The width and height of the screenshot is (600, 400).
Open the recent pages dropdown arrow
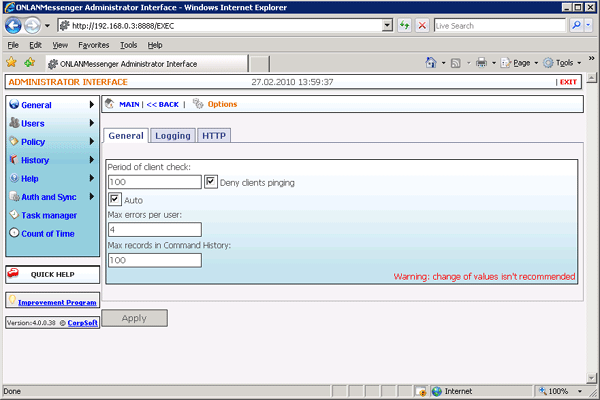(x=47, y=26)
